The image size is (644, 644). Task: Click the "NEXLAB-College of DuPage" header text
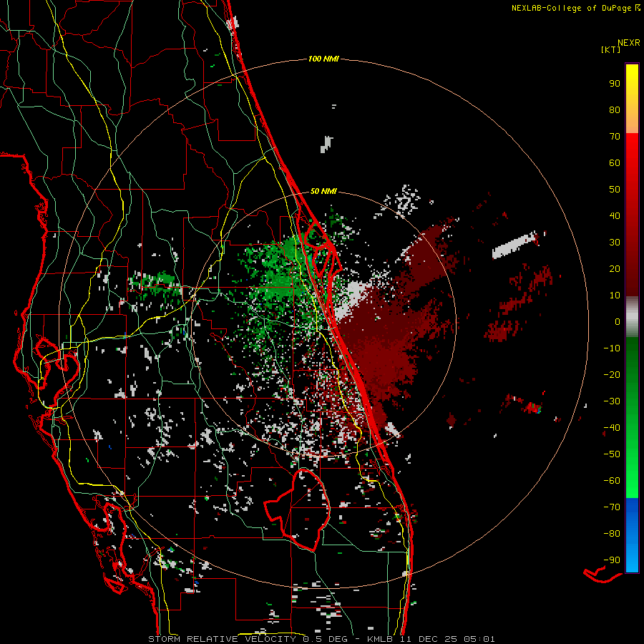(x=571, y=8)
